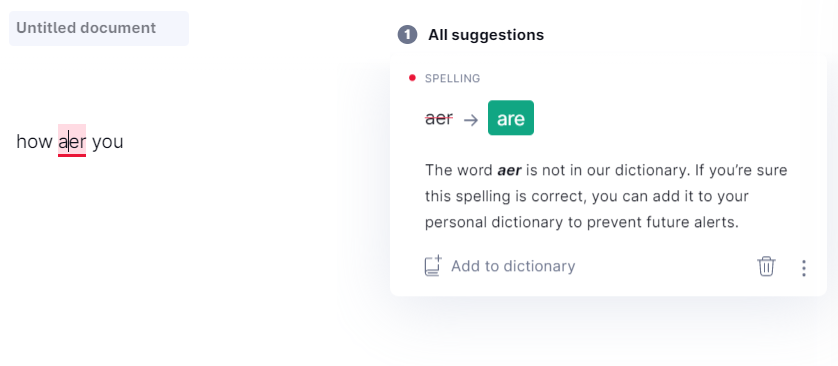Screen dimensions: 838x366
Task: Accept the green "are" correction
Action: click(510, 118)
